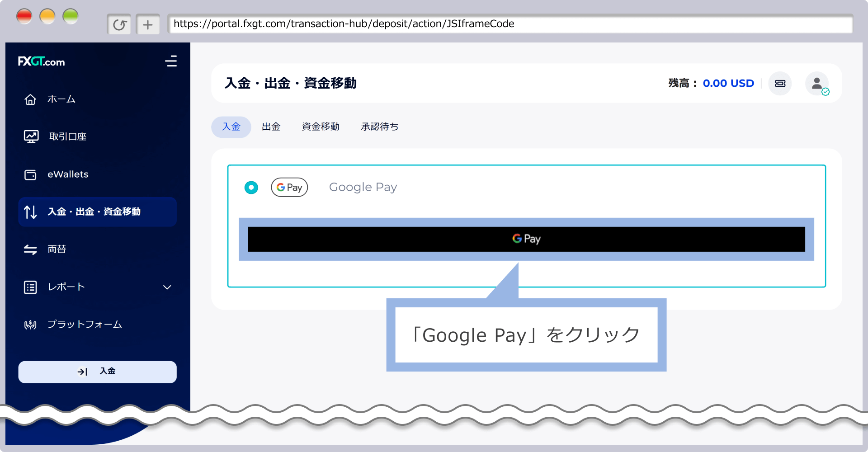Click the browser URL address bar
This screenshot has height=452, width=868.
510,24
